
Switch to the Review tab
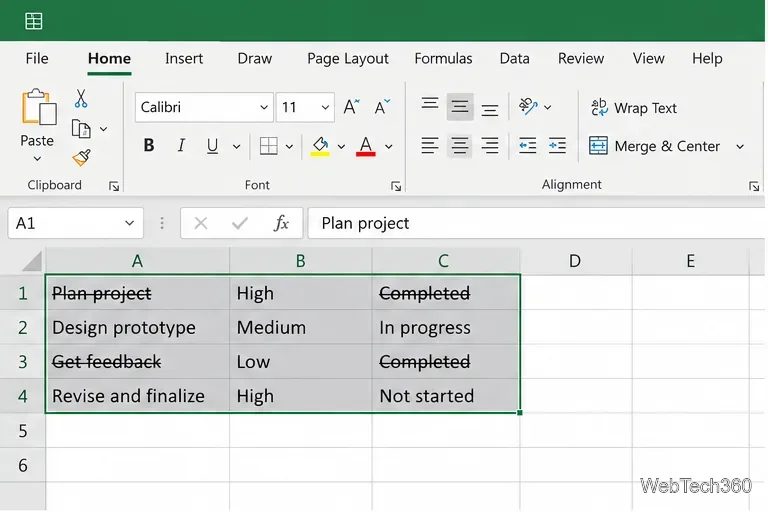coord(581,58)
